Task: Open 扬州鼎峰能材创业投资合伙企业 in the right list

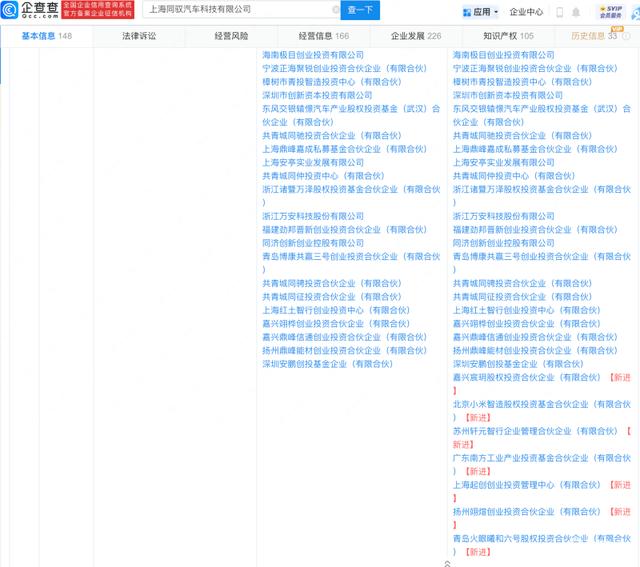Action: click(x=535, y=351)
